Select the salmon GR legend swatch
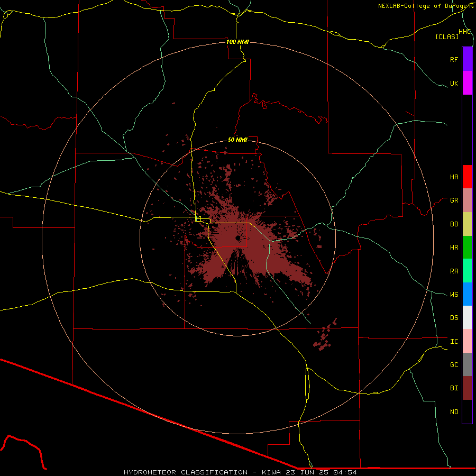This screenshot has width=476, height=476. click(467, 200)
